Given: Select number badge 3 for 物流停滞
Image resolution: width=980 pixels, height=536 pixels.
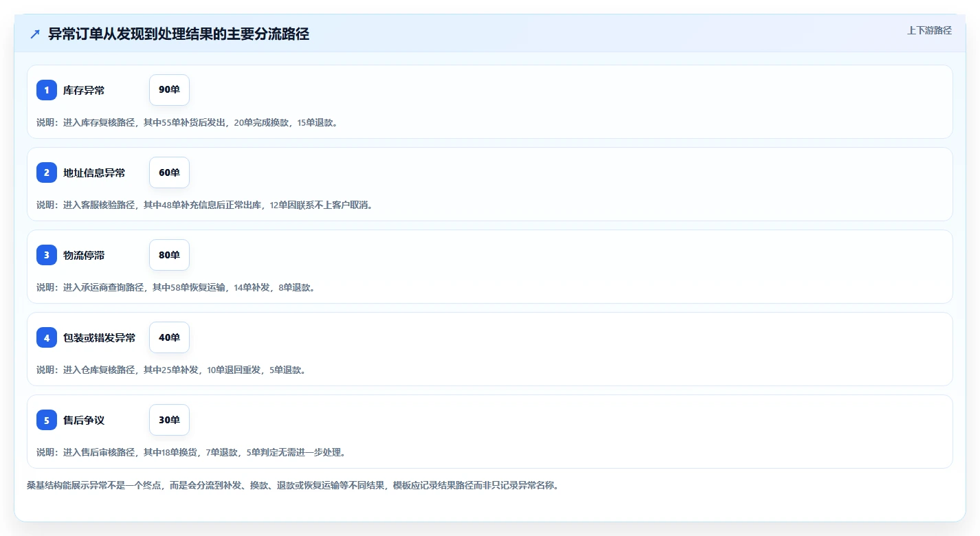Looking at the screenshot, I should tap(47, 255).
